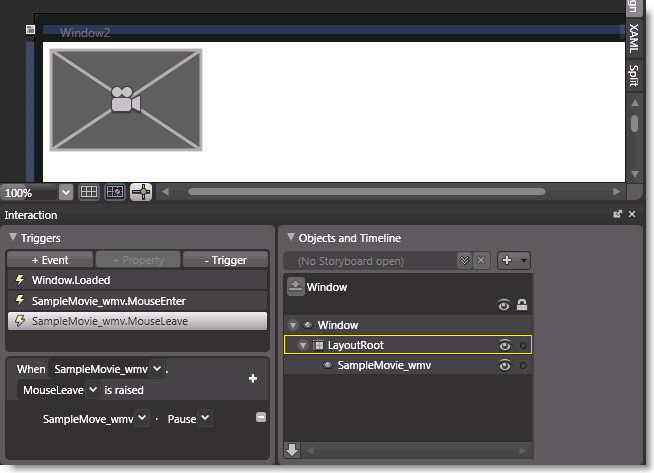Click the artboard horizontal scrollbar thumb
This screenshot has width=654, height=473.
coord(367,191)
